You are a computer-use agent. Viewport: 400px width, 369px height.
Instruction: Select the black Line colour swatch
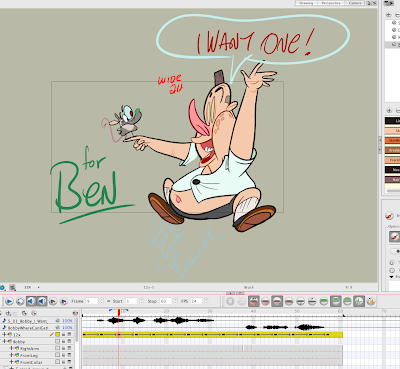[x=392, y=121]
